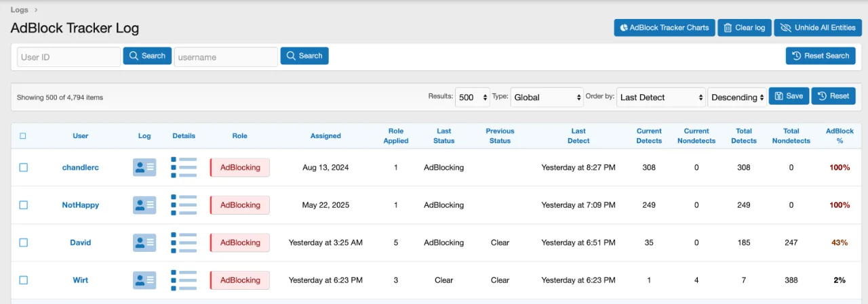Click the User column header
The height and width of the screenshot is (304, 868).
(81, 136)
